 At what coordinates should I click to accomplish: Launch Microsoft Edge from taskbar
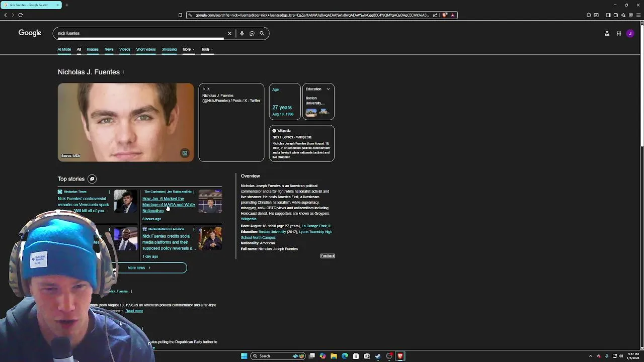(345, 356)
